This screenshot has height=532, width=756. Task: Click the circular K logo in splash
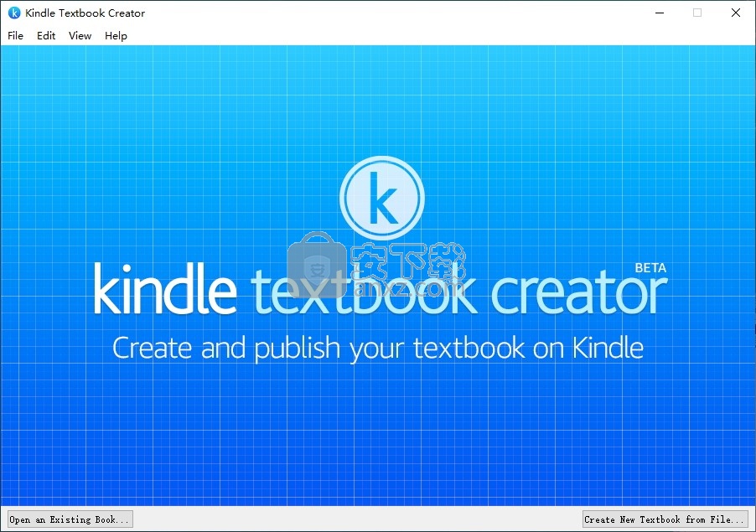(x=382, y=198)
